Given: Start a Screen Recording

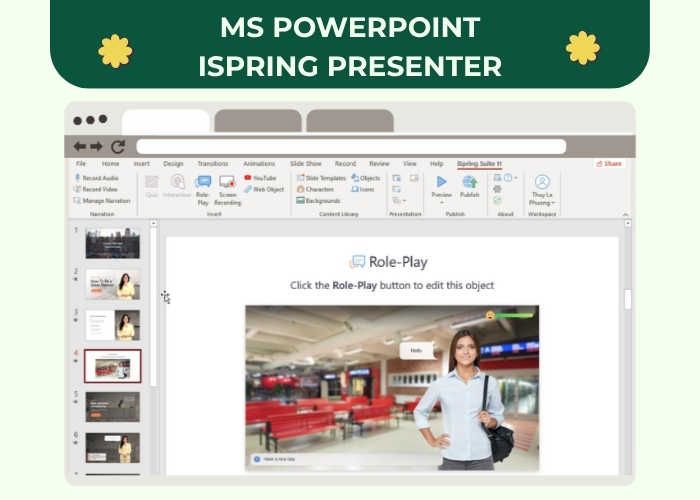Looking at the screenshot, I should pyautogui.click(x=228, y=190).
